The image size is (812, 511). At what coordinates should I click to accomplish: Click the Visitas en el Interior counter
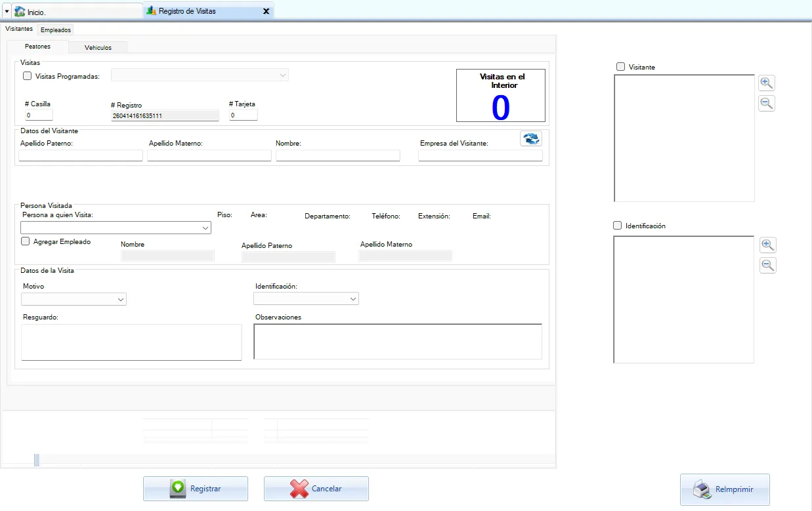click(501, 96)
